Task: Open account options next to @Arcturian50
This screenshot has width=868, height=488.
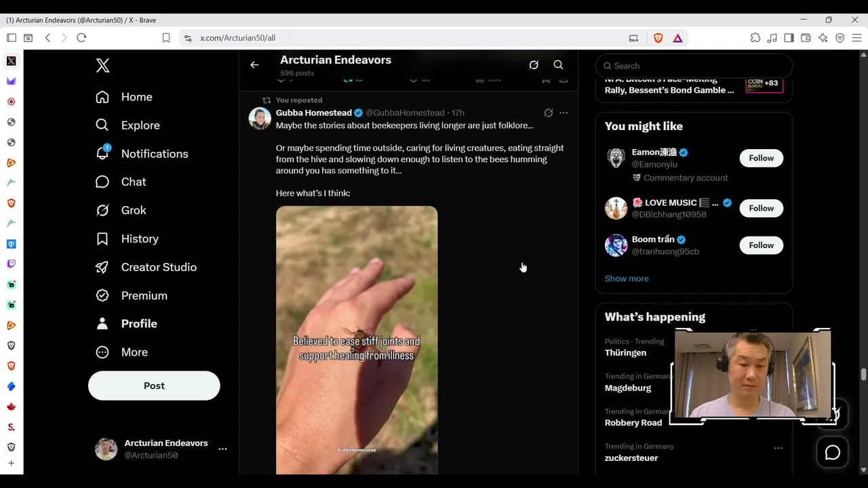Action: (222, 449)
